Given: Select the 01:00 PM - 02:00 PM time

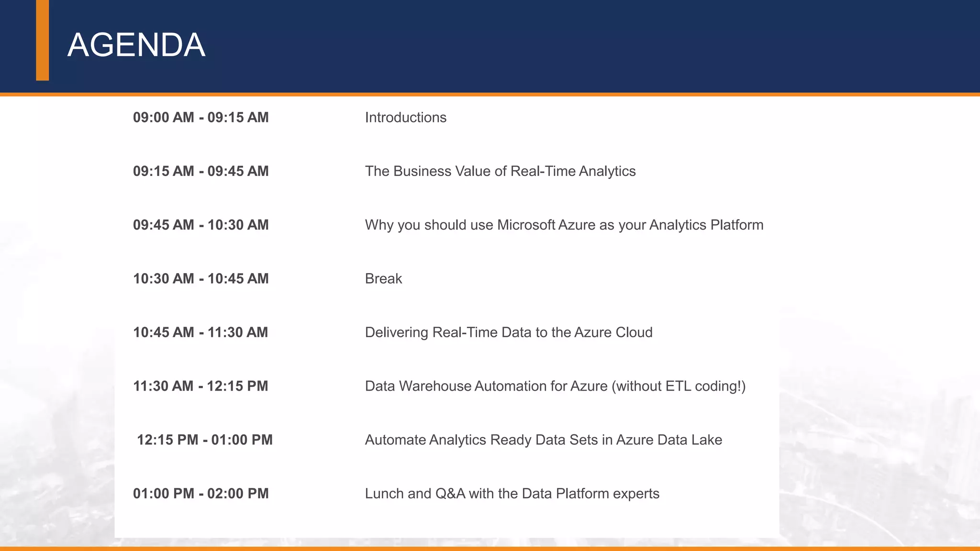Looking at the screenshot, I should point(200,494).
